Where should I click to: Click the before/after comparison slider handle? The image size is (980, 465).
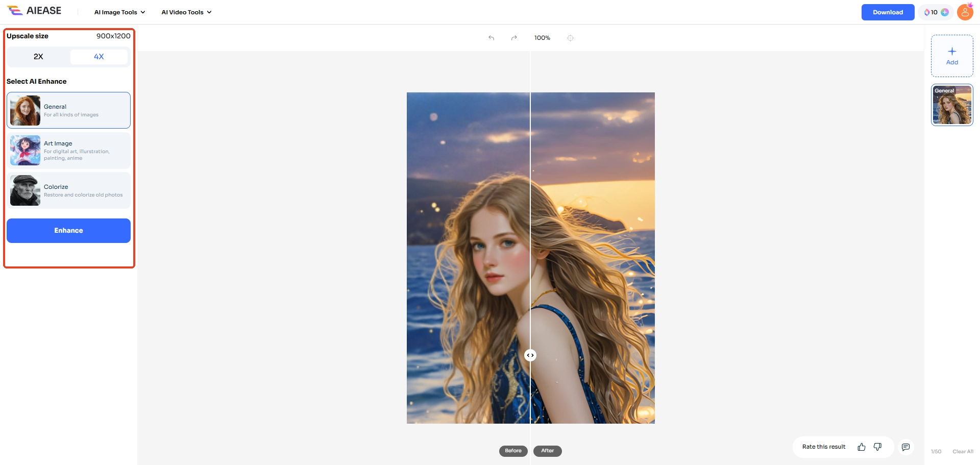[530, 355]
